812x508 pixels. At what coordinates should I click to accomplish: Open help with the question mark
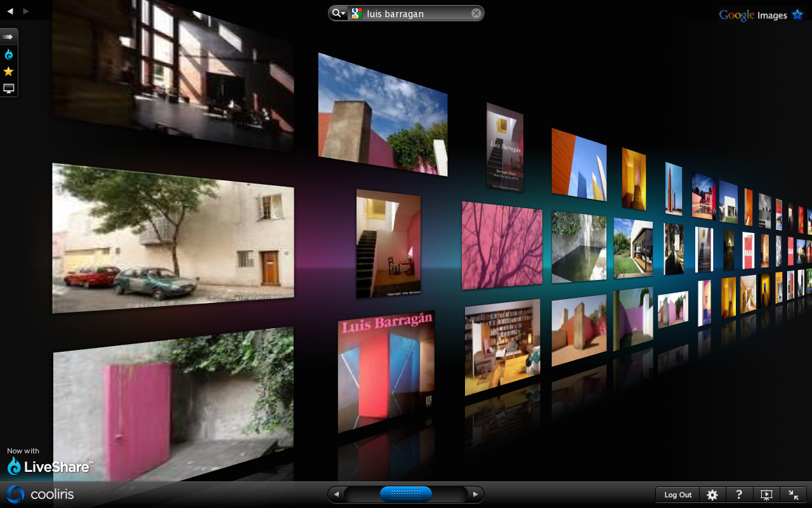(739, 495)
